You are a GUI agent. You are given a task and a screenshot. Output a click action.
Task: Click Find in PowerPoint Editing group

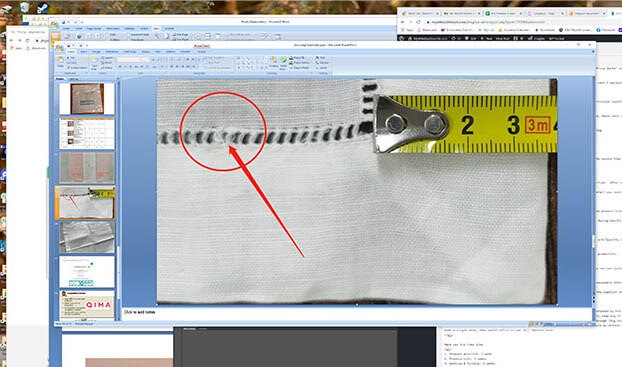pyautogui.click(x=321, y=58)
